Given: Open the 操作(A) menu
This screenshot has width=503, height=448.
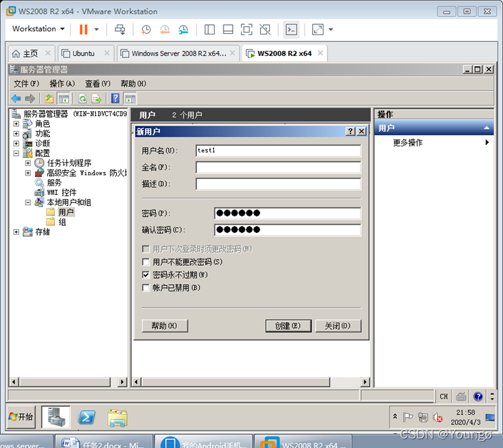Looking at the screenshot, I should pyautogui.click(x=62, y=84).
